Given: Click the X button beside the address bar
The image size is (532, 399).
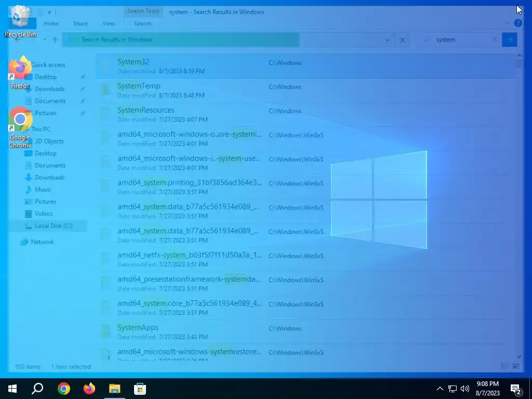Looking at the screenshot, I should [402, 40].
